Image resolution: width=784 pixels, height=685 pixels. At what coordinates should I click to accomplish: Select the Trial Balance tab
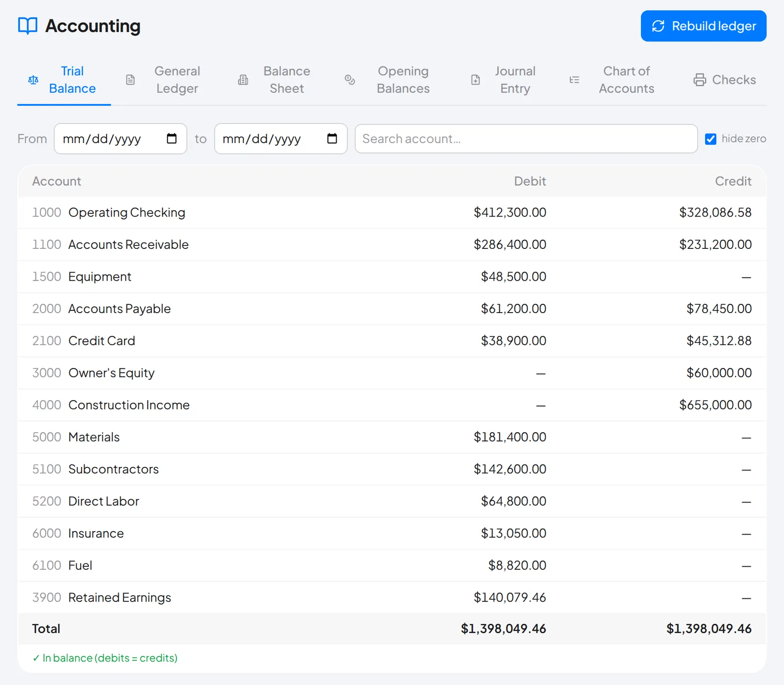tap(64, 80)
